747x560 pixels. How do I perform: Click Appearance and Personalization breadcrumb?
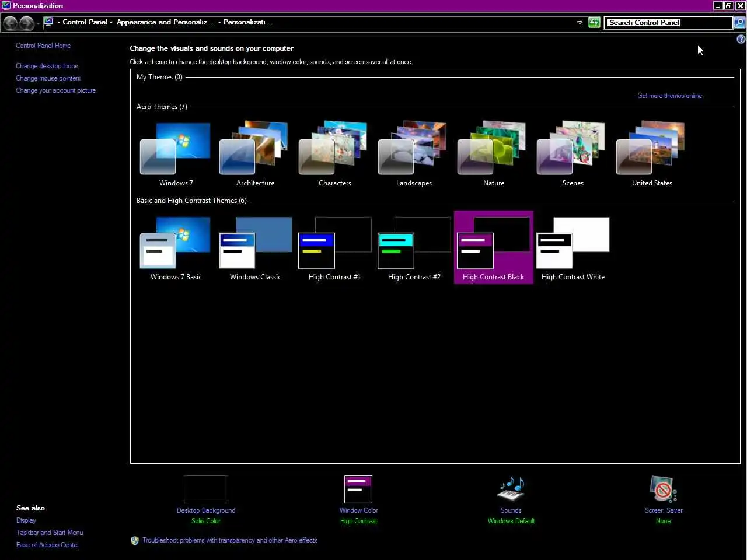click(165, 22)
